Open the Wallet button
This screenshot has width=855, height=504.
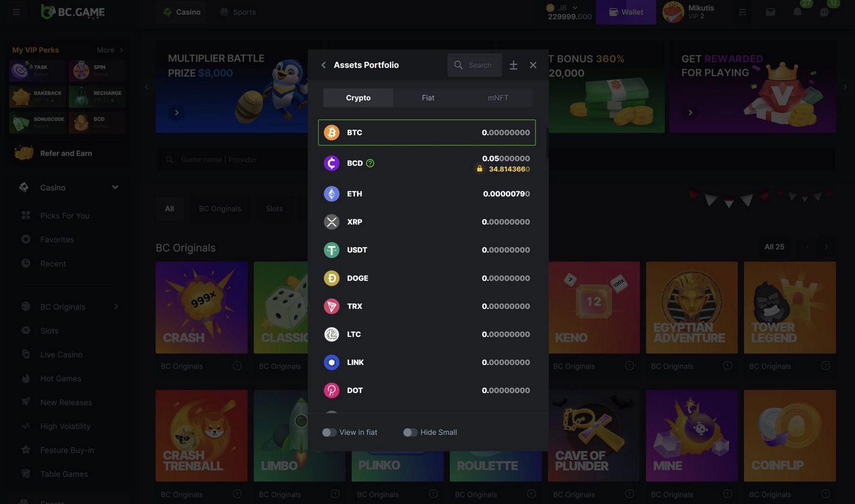pos(626,12)
